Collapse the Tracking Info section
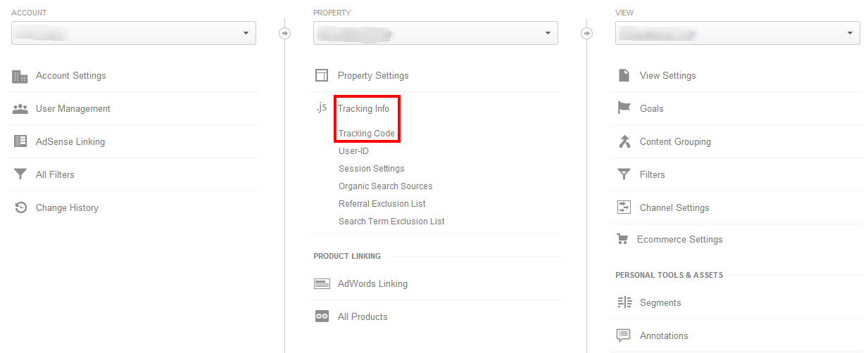Screen dimensions: 868x353 tap(363, 108)
